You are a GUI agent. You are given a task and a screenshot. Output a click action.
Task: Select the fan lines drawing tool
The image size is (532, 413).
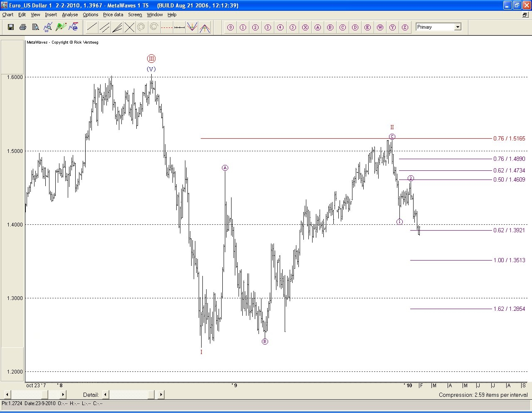117,27
